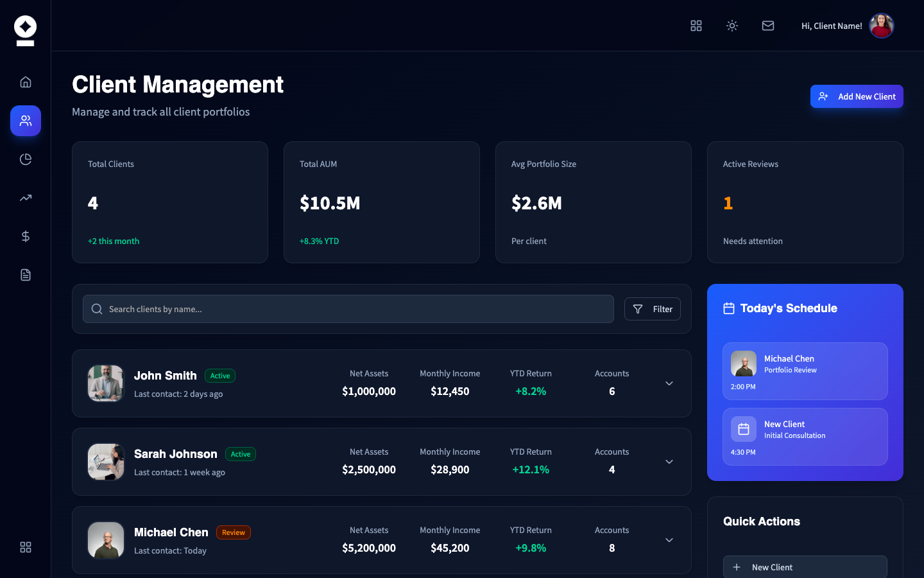Click the Add New Client button
The image size is (924, 578).
click(857, 96)
